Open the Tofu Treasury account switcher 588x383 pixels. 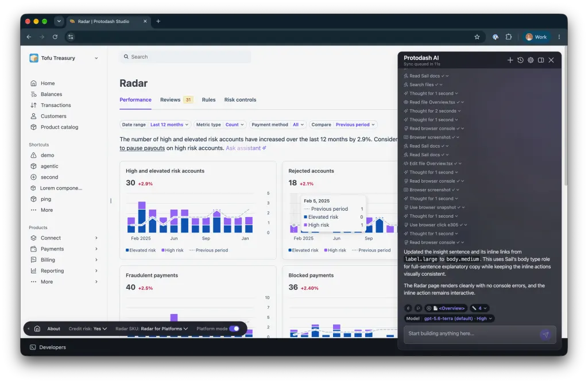[x=64, y=58]
